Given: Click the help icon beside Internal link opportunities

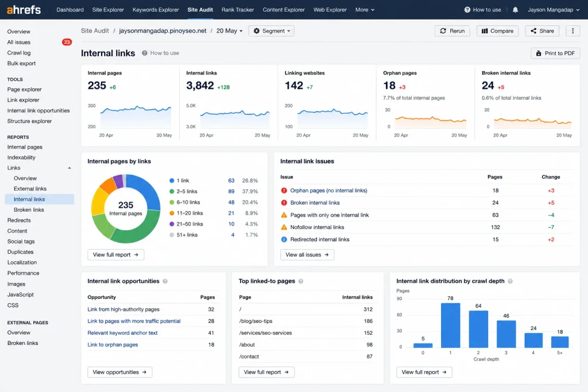Looking at the screenshot, I should point(165,281).
